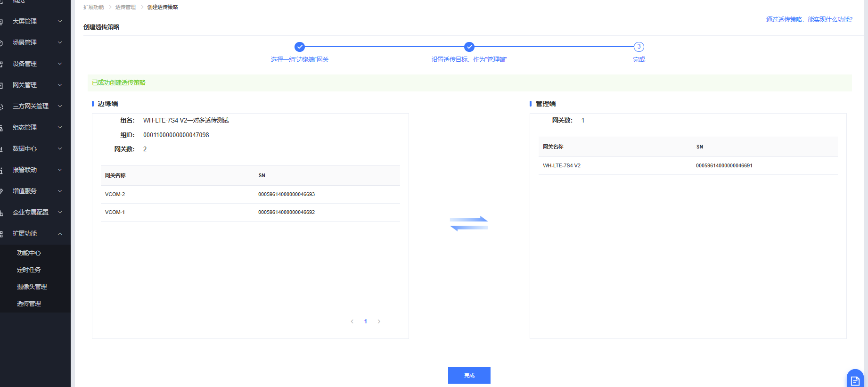Select the VCOM-2 gateway row
The image size is (868, 387).
250,194
